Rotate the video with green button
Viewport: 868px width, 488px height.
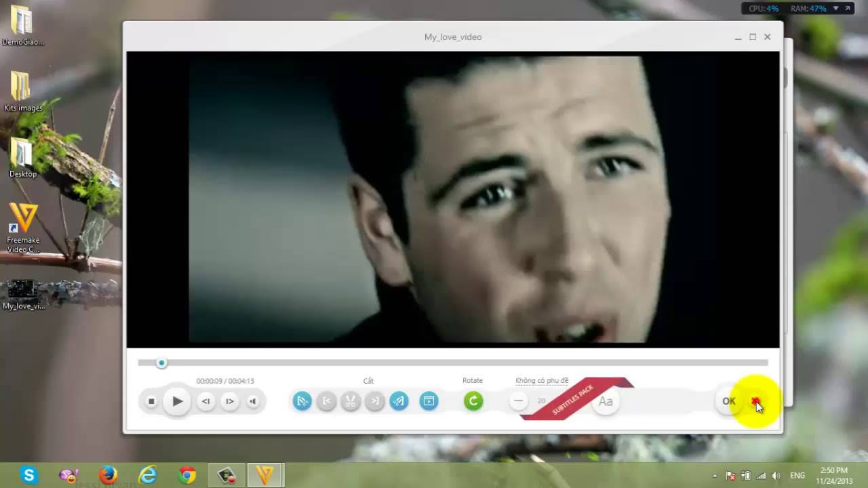(x=473, y=401)
